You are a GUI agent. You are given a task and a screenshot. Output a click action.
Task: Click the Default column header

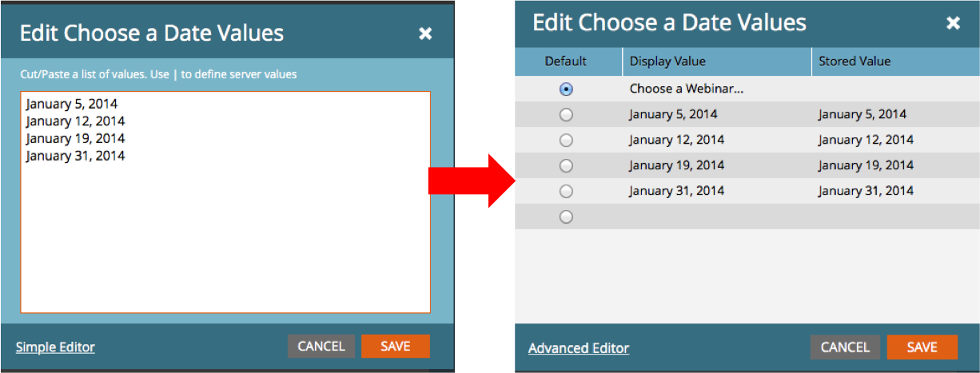pyautogui.click(x=566, y=62)
